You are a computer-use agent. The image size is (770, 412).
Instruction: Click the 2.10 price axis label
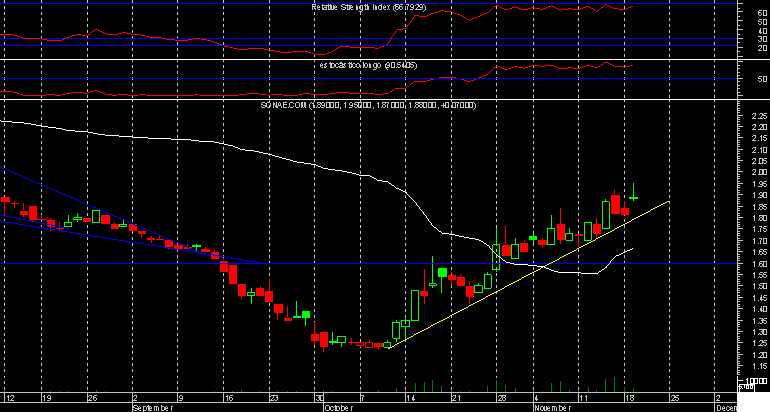pyautogui.click(x=759, y=150)
